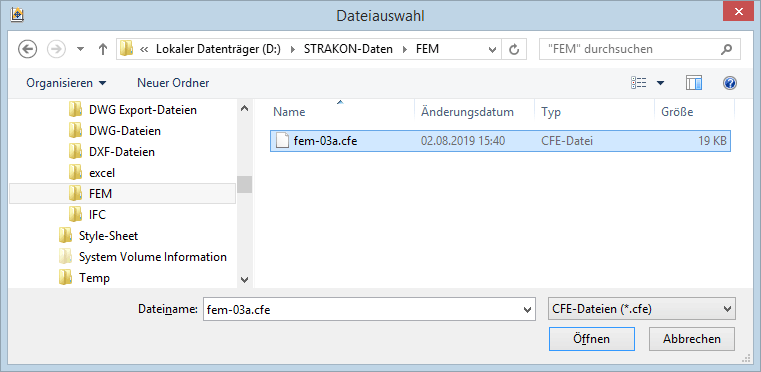The height and width of the screenshot is (372, 761).
Task: Open the CFE-Dateien file type dropdown
Action: [x=641, y=309]
